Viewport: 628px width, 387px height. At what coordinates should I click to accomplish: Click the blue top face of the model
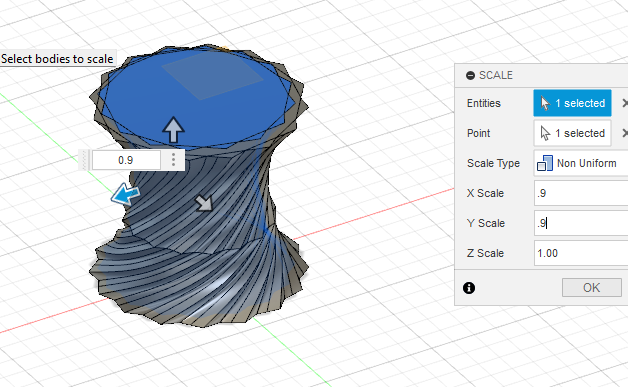click(x=196, y=100)
